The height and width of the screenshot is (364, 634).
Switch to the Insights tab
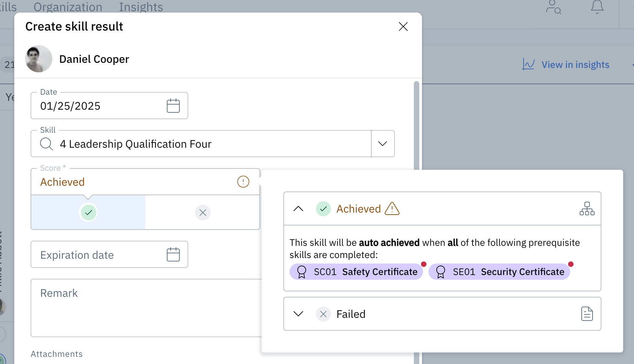click(141, 7)
